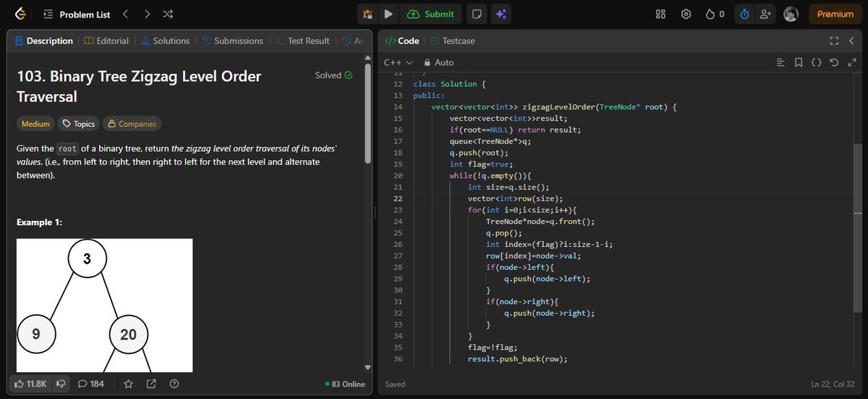Dislike the problem with thumbs down
The height and width of the screenshot is (399, 868).
(61, 384)
